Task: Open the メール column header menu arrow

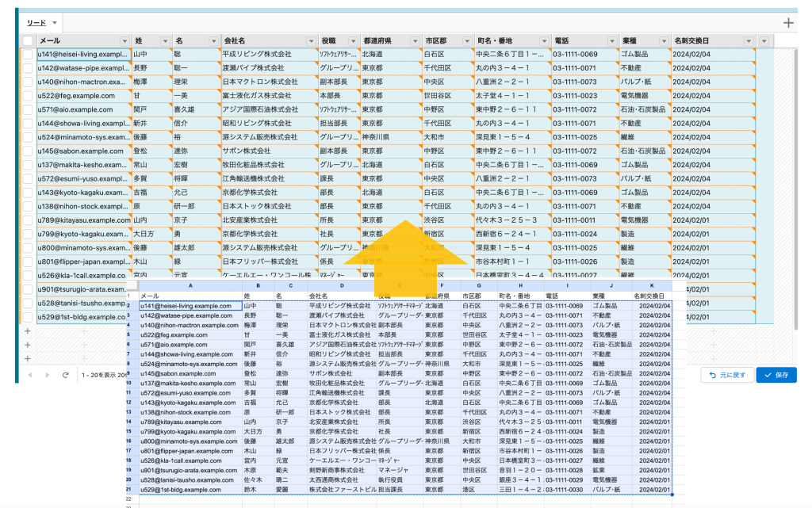Action: (x=124, y=41)
